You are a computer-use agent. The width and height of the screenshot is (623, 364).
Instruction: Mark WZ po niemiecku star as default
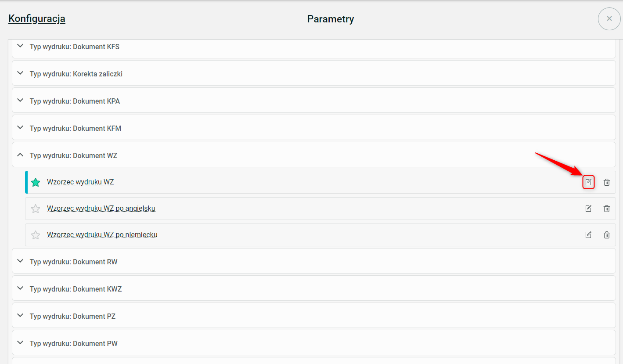(x=36, y=235)
